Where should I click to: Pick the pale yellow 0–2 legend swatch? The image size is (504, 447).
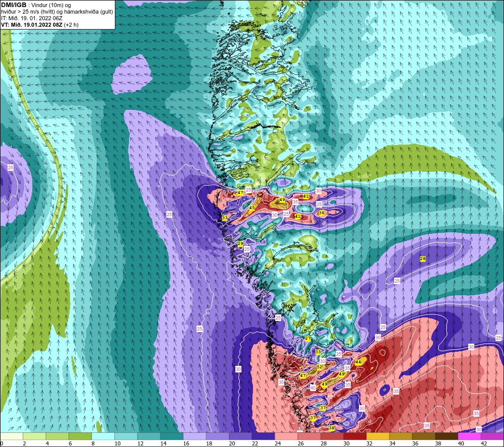click(12, 436)
